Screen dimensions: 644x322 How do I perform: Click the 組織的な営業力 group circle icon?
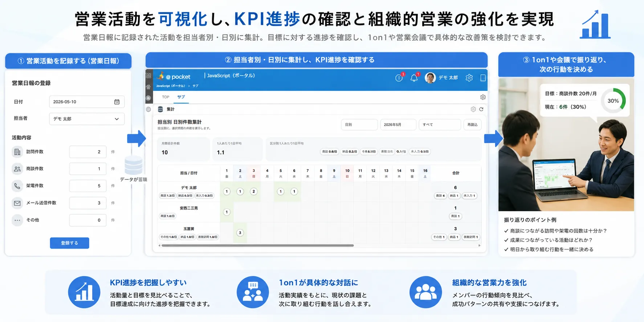point(425,292)
